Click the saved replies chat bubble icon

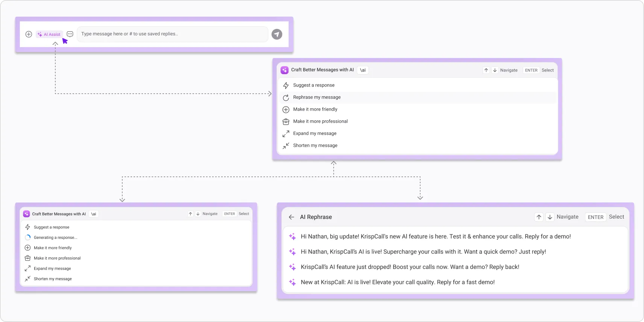70,34
